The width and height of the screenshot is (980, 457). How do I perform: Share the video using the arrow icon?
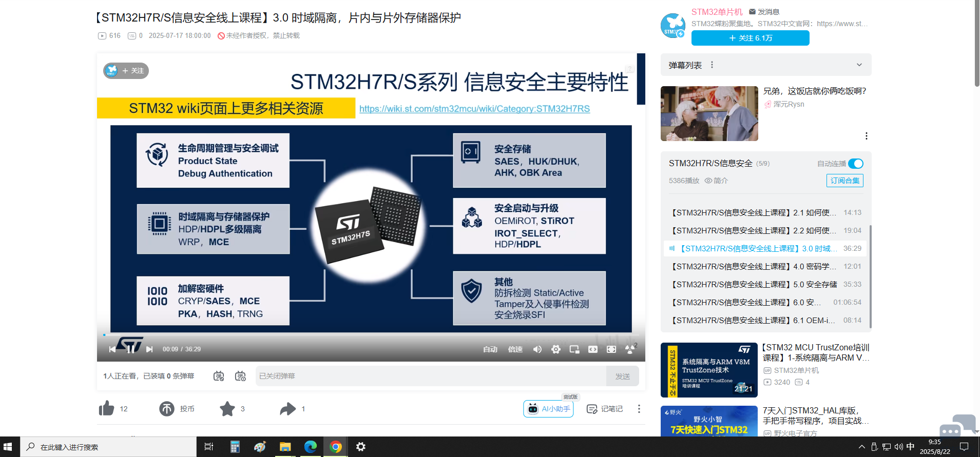point(288,409)
